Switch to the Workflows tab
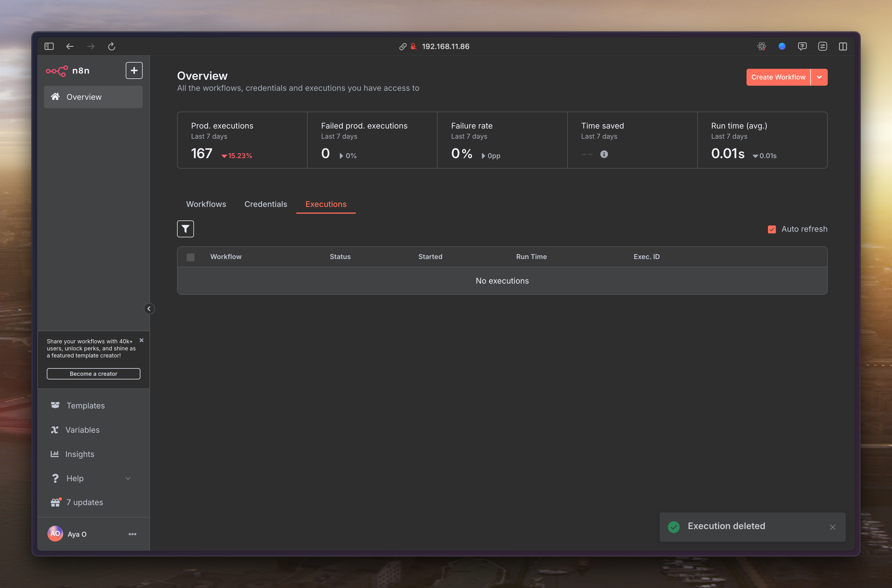The height and width of the screenshot is (588, 892). pos(206,204)
